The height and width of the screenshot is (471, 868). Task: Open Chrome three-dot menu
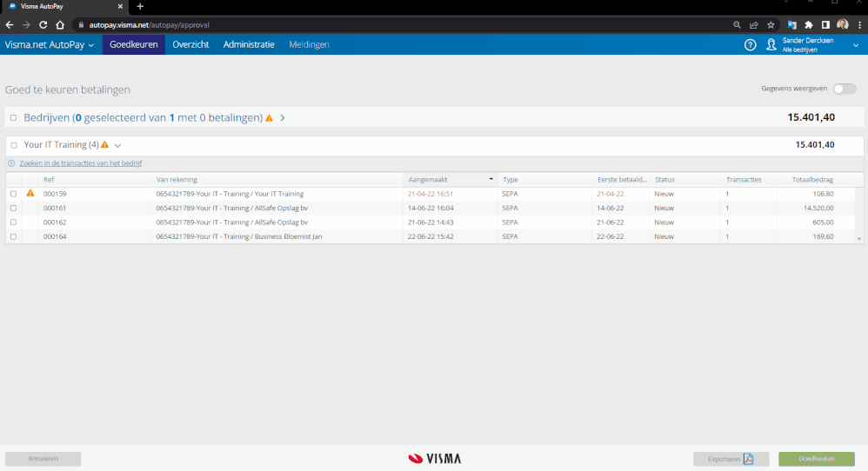click(x=859, y=25)
